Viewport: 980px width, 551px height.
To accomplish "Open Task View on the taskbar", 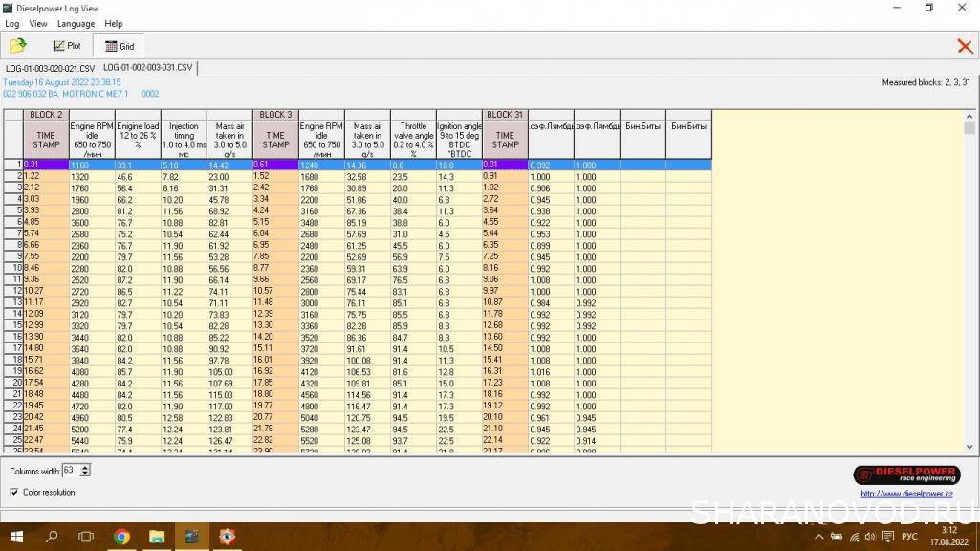I will [x=86, y=537].
